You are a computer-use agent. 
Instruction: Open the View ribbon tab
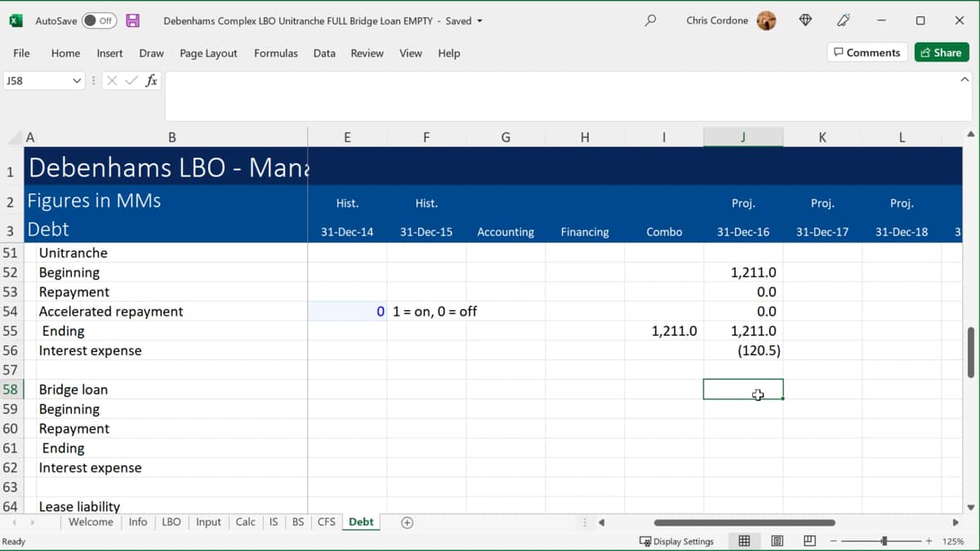[x=411, y=53]
